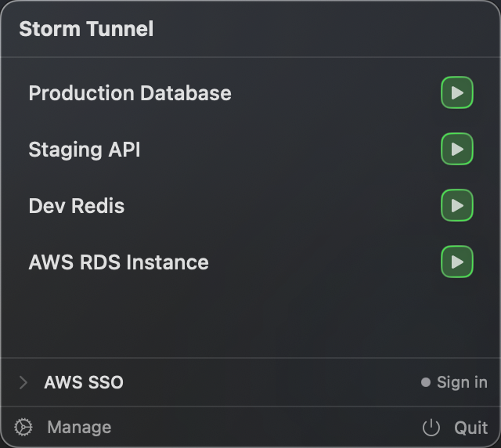Start the Staging API tunnel
This screenshot has width=501, height=448.
pos(457,149)
